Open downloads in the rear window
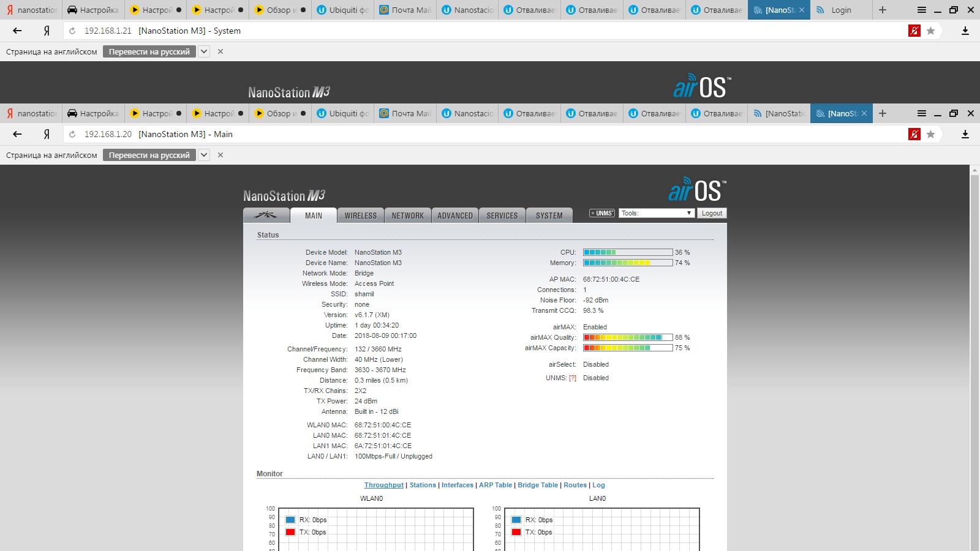 coord(965,31)
